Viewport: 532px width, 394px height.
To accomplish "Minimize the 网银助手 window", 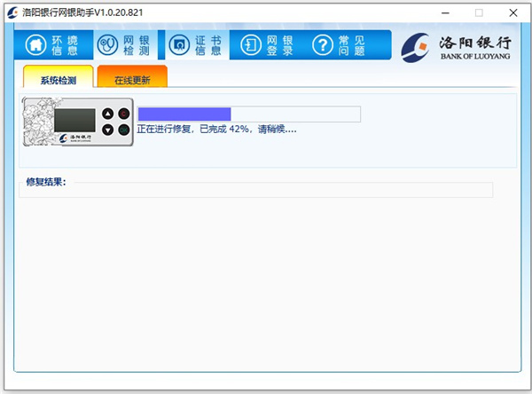I will pos(445,13).
